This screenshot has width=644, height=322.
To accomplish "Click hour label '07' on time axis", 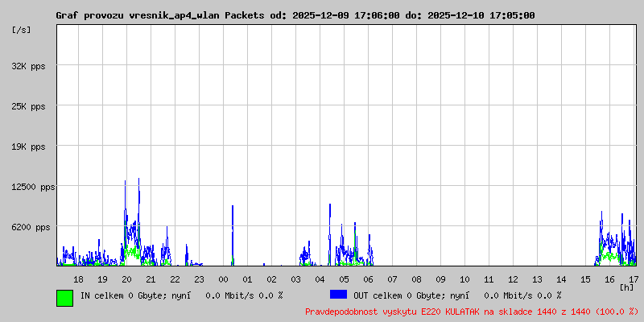I will pyautogui.click(x=392, y=279).
